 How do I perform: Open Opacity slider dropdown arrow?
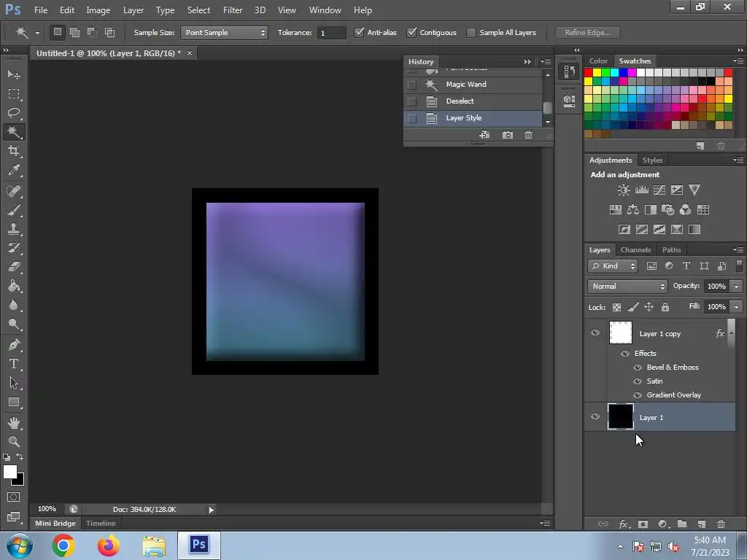click(x=737, y=286)
